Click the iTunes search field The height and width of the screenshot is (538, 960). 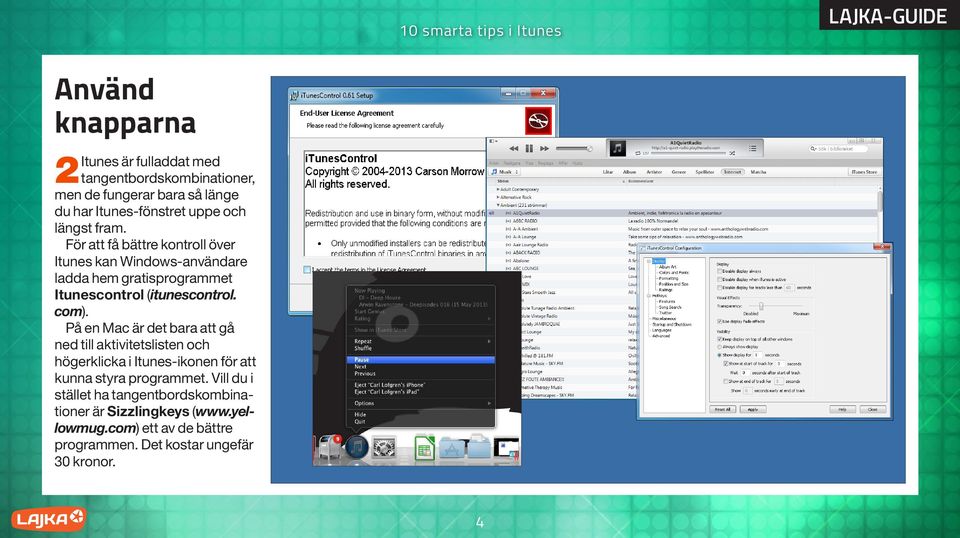pos(838,149)
